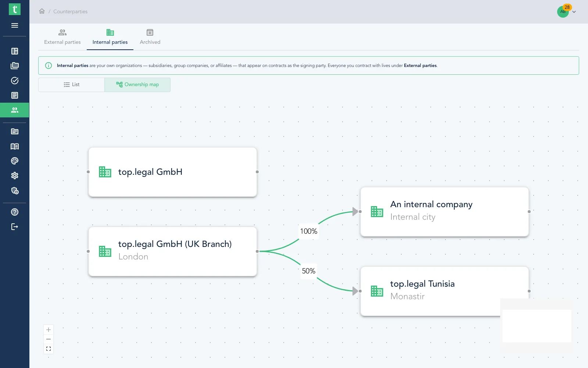Image resolution: width=588 pixels, height=368 pixels.
Task: Click left connector handle of UK Branch node
Action: (88, 251)
